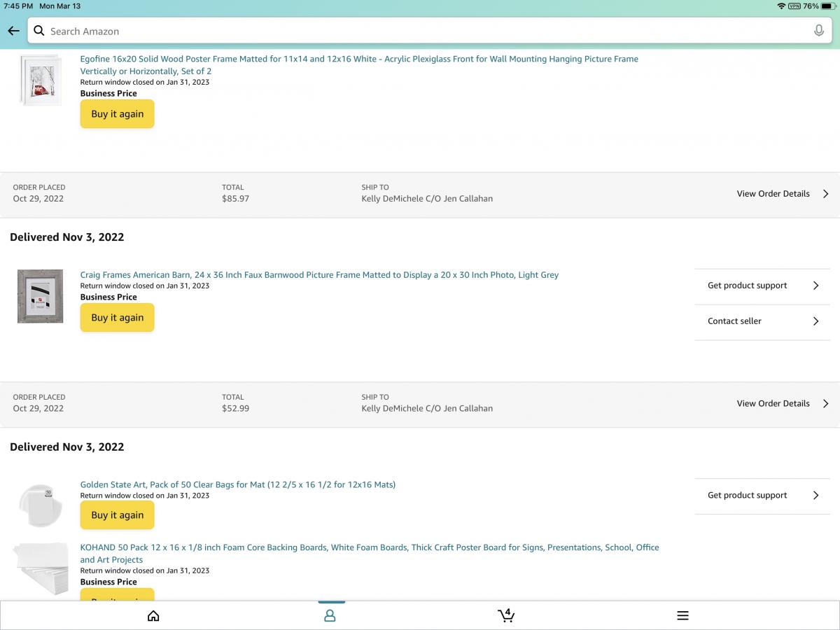Open the KOHAND foam core boards link

(x=370, y=554)
